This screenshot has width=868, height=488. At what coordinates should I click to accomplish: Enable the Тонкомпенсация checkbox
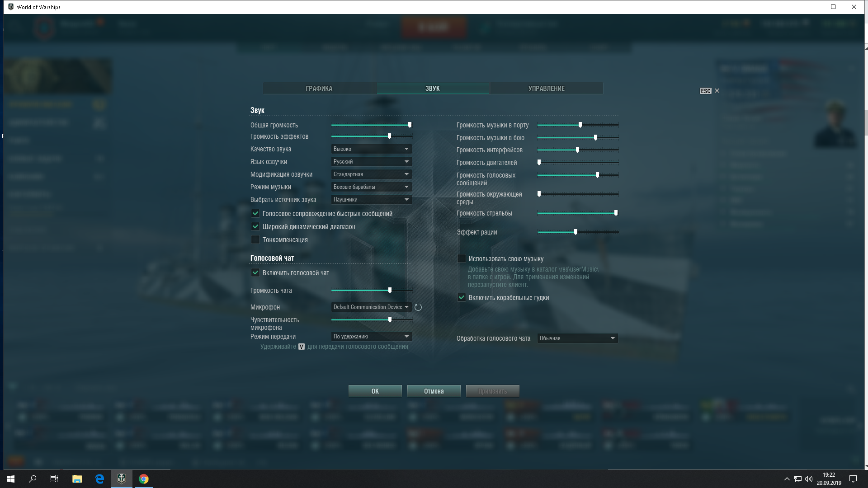pyautogui.click(x=255, y=240)
